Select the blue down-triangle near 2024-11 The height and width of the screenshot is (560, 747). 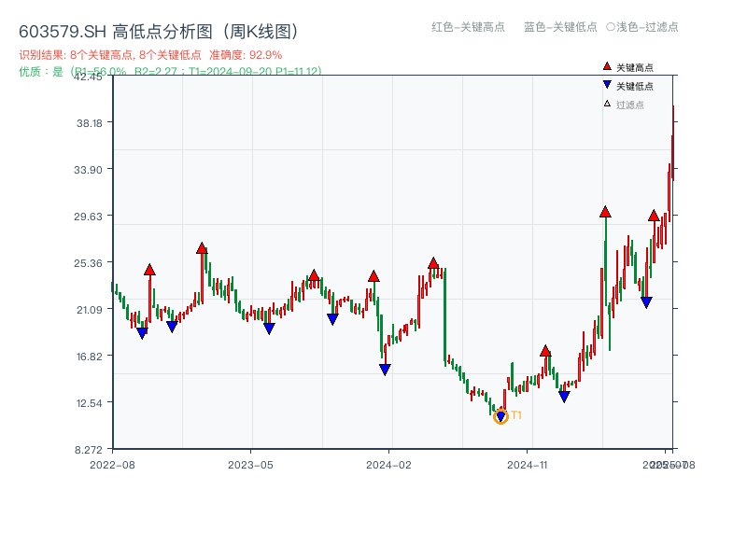coord(564,396)
